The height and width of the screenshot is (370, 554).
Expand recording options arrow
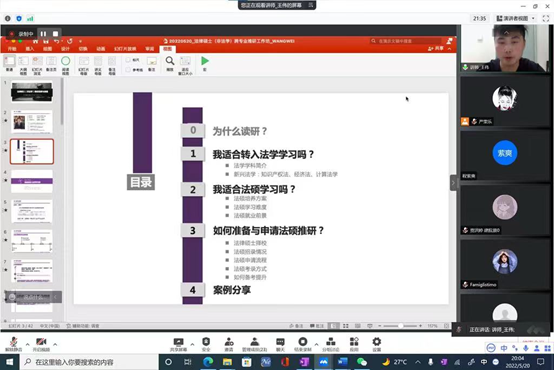[316, 344]
